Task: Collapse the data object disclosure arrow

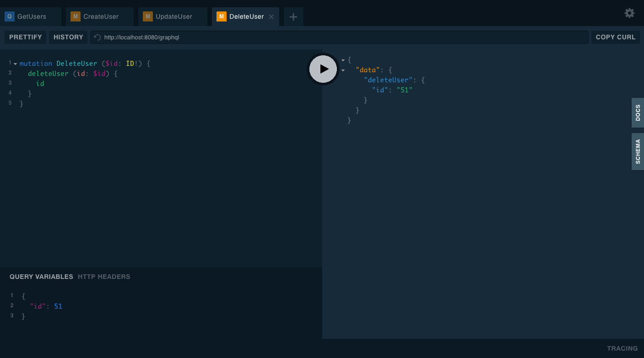Action: tap(343, 69)
